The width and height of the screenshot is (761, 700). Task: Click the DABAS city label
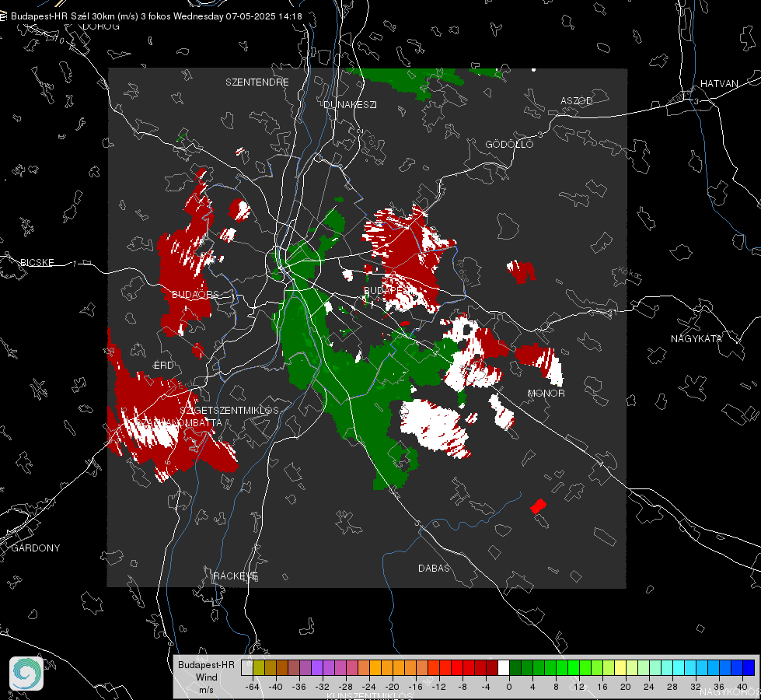point(435,568)
